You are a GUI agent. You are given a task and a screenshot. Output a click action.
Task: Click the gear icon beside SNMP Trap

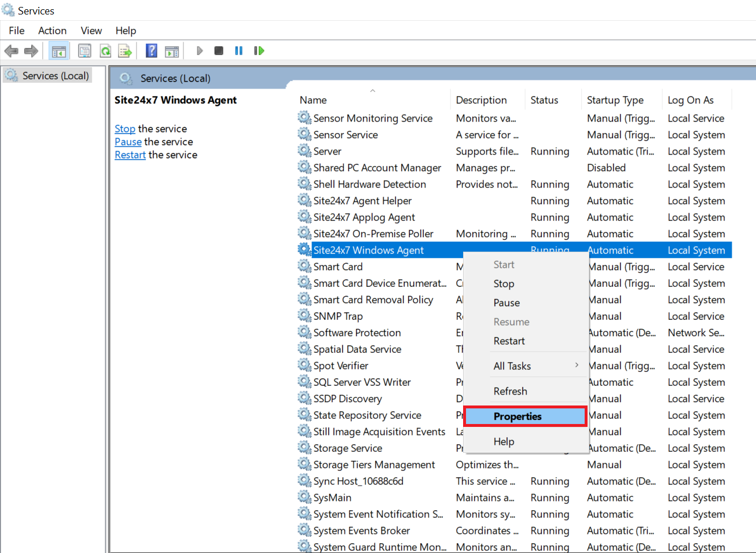[x=304, y=316]
